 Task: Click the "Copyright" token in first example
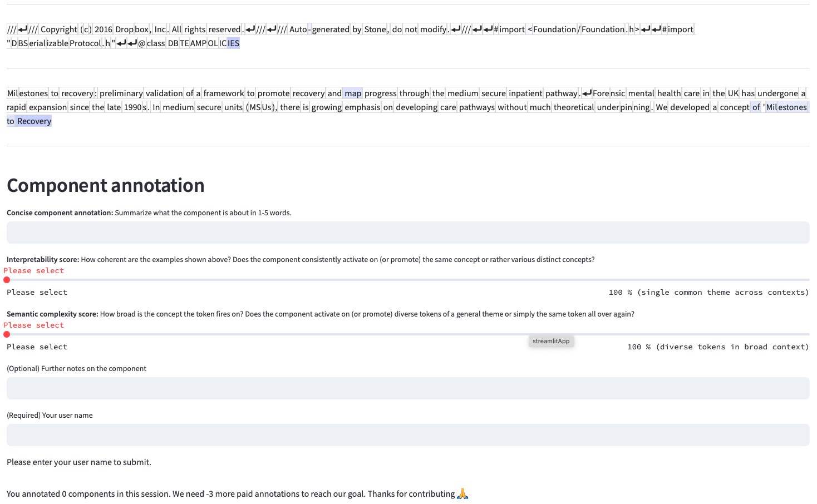[59, 29]
